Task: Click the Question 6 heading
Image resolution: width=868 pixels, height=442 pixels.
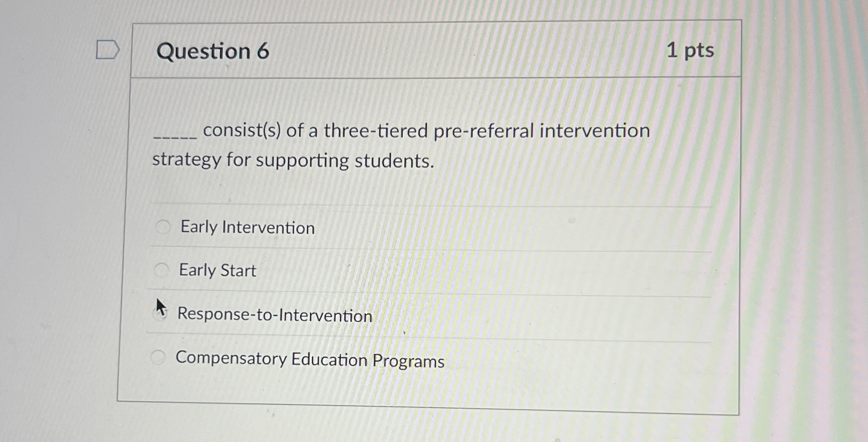Action: click(213, 51)
